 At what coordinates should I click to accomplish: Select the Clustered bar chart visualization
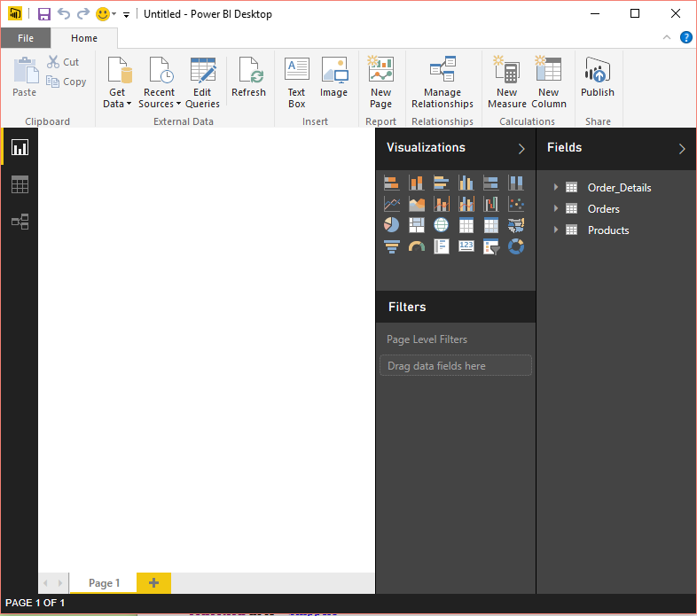(x=441, y=183)
